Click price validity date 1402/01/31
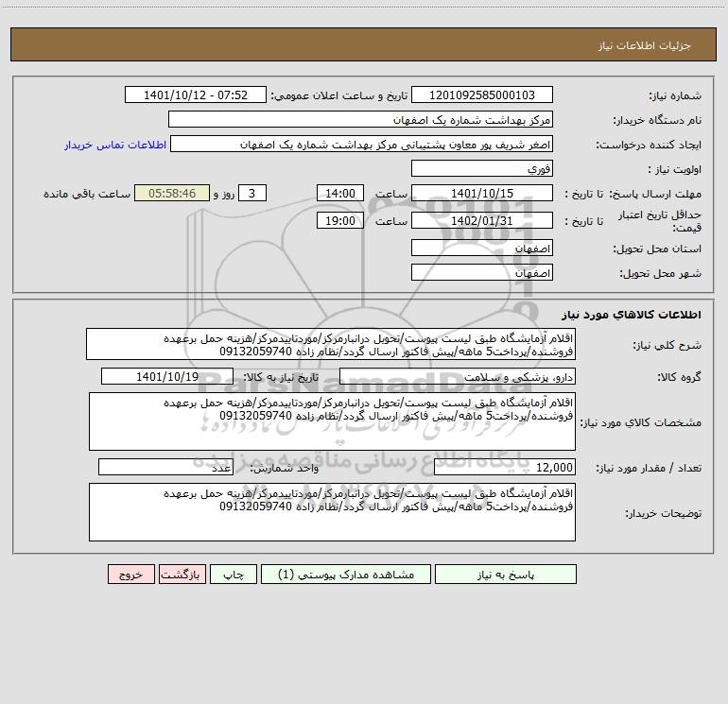Image resolution: width=728 pixels, height=704 pixels. click(482, 220)
